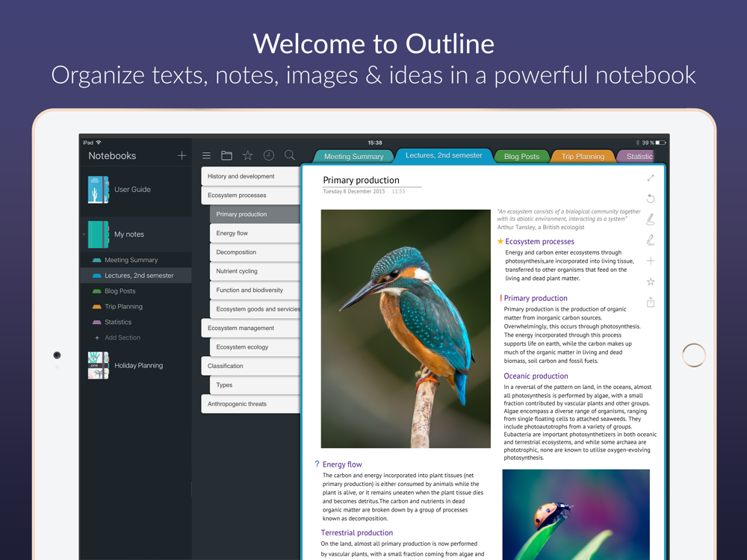
Task: Click the Terrestrial production heading
Action: (x=357, y=533)
